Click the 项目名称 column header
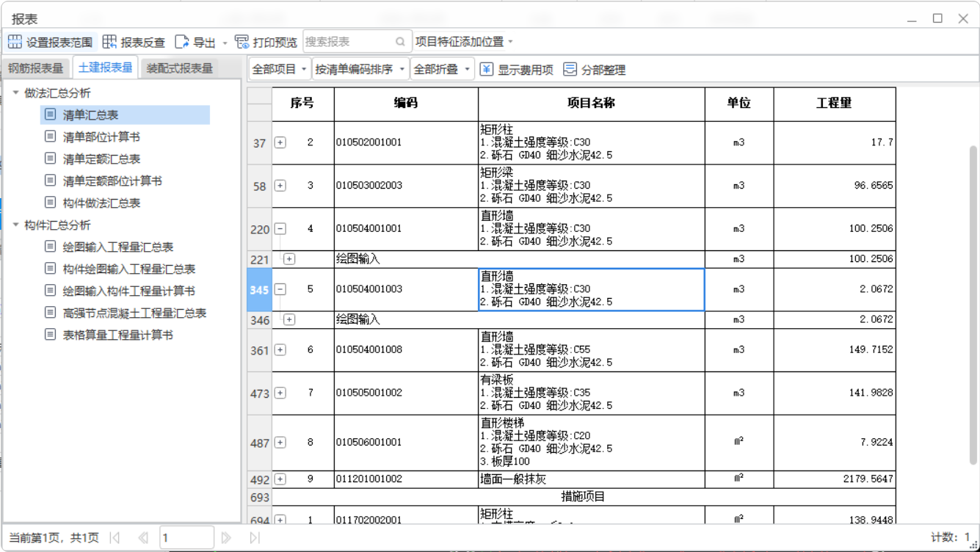The image size is (980, 552). tap(592, 103)
